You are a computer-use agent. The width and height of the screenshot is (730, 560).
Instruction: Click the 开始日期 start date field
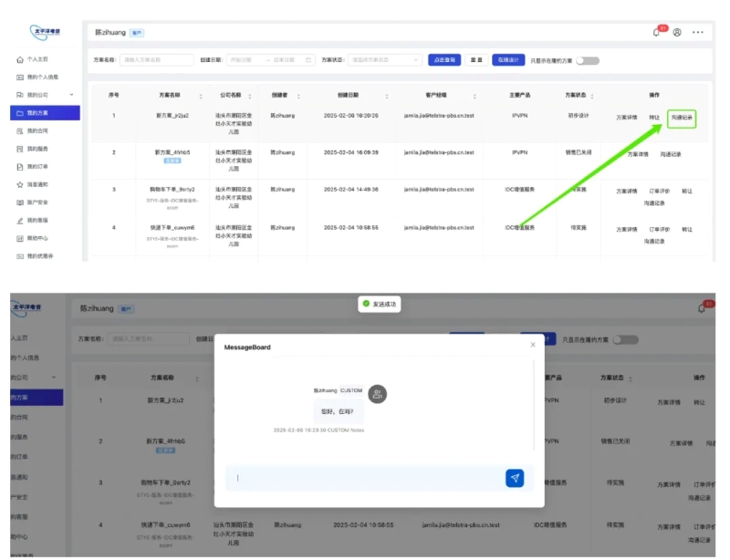pyautogui.click(x=245, y=60)
